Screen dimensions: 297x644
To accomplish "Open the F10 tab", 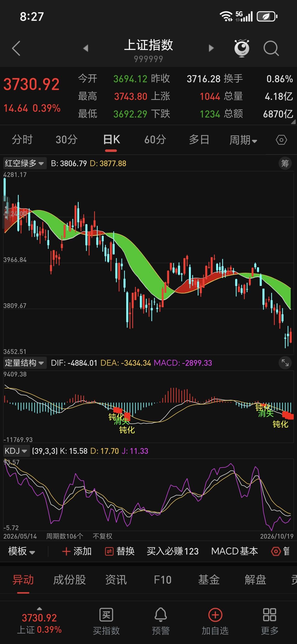I will [x=163, y=580].
